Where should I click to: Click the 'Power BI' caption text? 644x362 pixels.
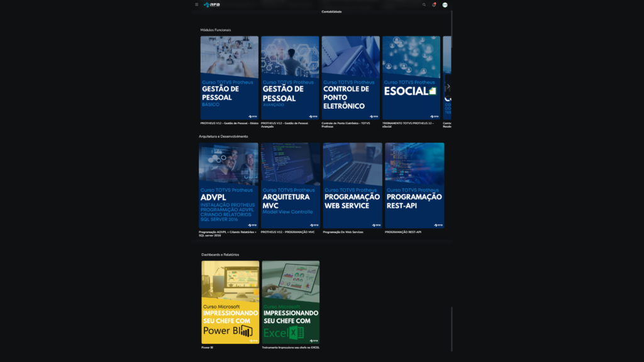tap(207, 348)
